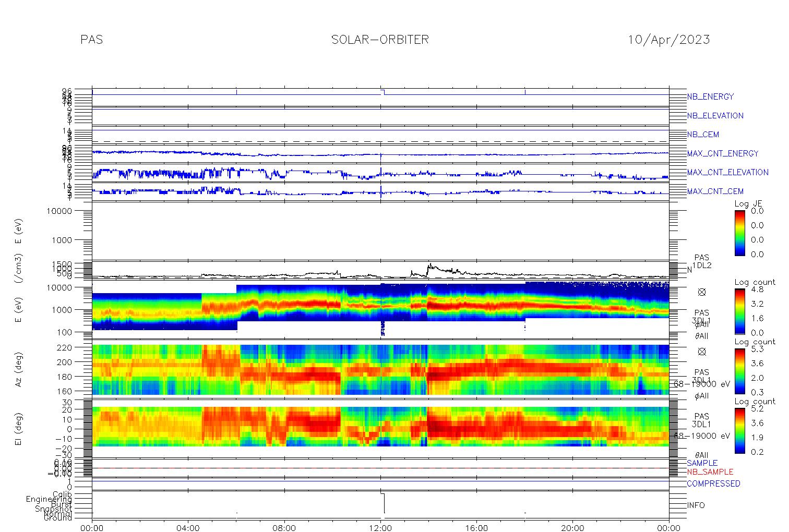Click the NB_ENERGY panel label
789x532 pixels.
click(x=710, y=96)
